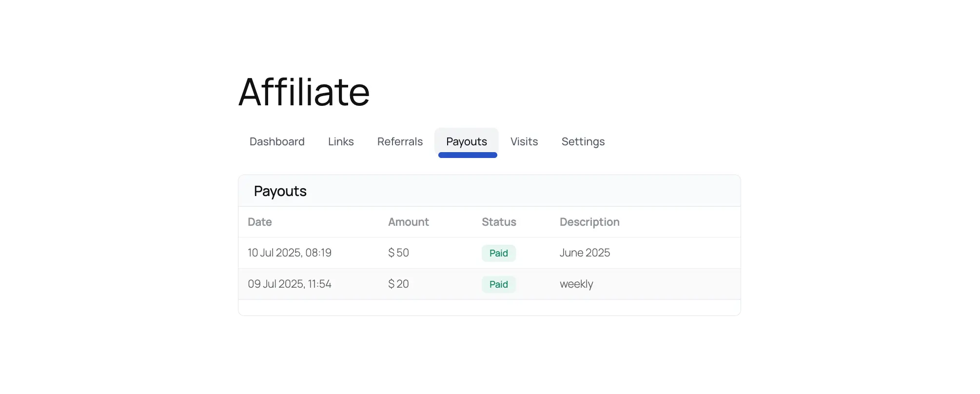Go to the Settings tab
The width and height of the screenshot is (980, 394).
583,142
